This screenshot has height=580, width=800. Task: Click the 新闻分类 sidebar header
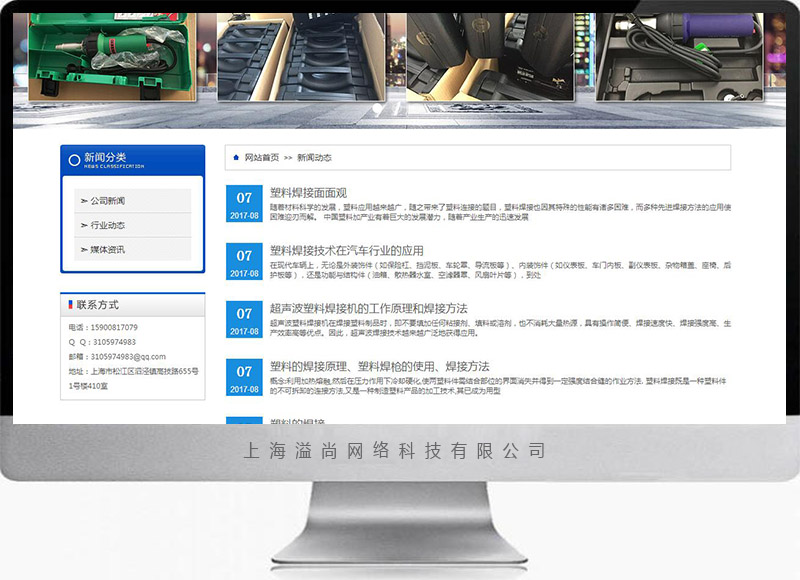click(133, 160)
